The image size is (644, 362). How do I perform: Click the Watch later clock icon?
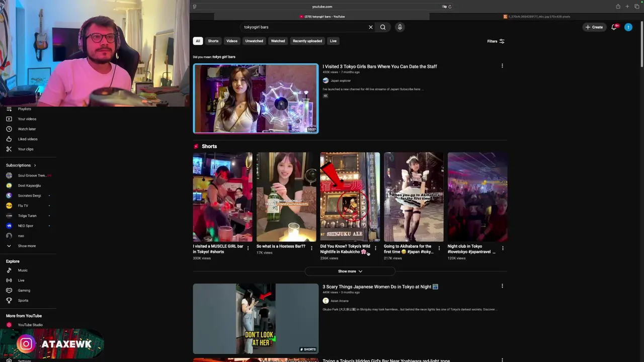click(9, 129)
